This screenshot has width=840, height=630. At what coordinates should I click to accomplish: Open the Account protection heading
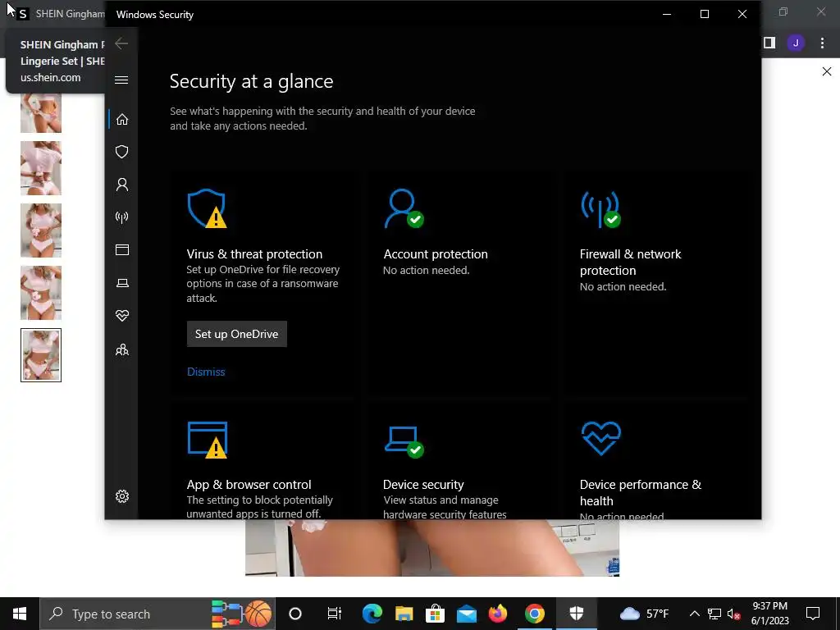(436, 254)
